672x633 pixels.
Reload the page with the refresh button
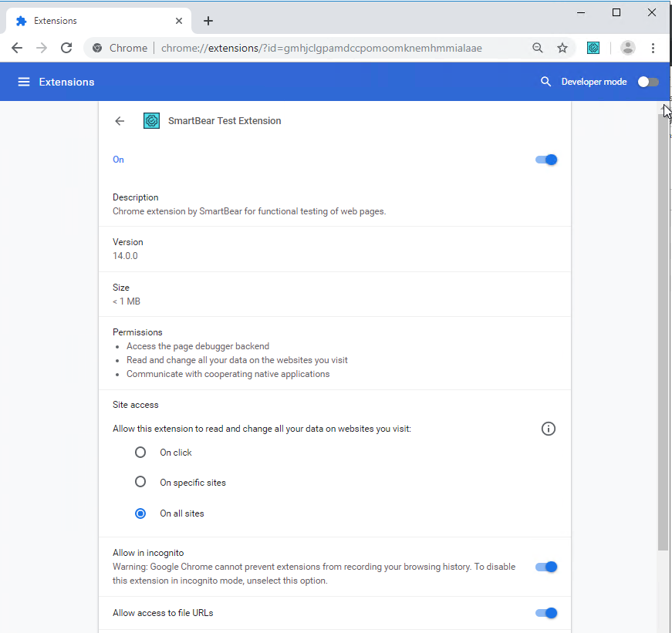tap(66, 48)
